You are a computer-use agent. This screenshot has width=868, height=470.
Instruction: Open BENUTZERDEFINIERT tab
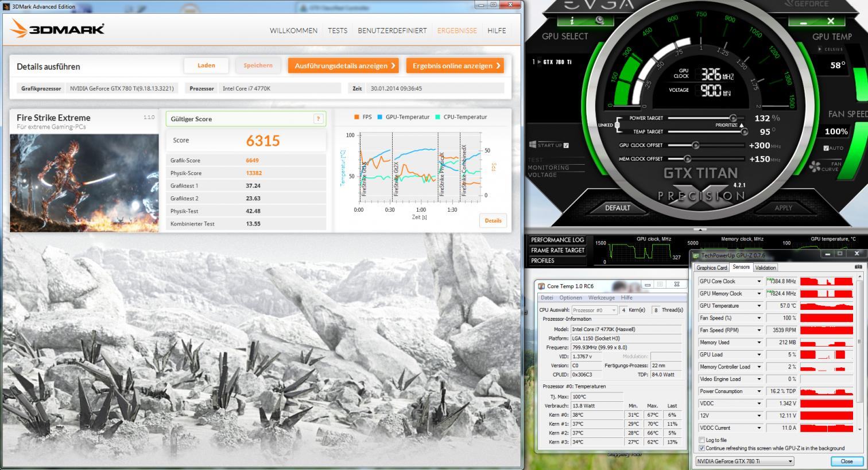(x=392, y=30)
